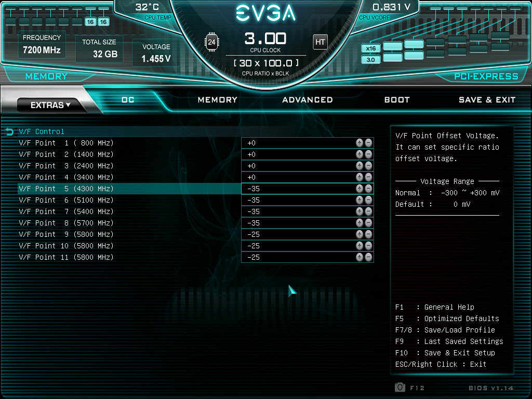Decrease V/F Point 5 (4300 MHz) offset
532x399 pixels.
368,189
